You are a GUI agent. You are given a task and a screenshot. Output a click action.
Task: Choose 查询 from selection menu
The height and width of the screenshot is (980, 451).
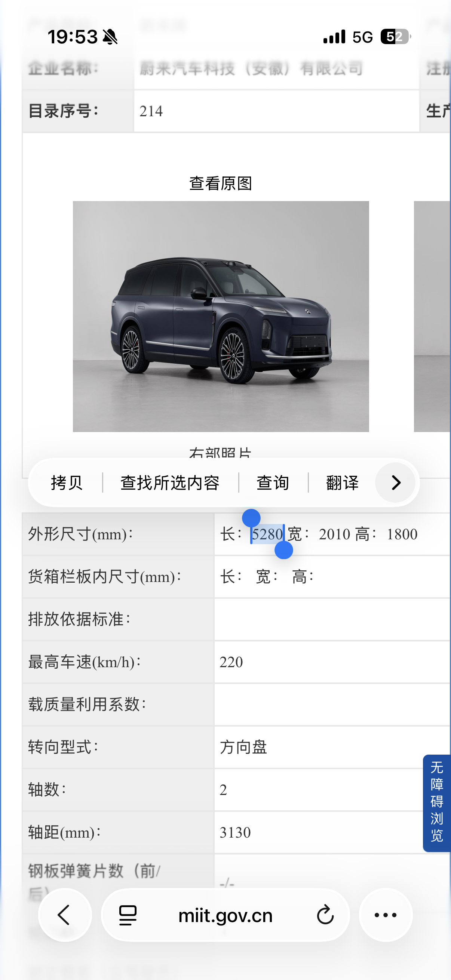click(273, 483)
